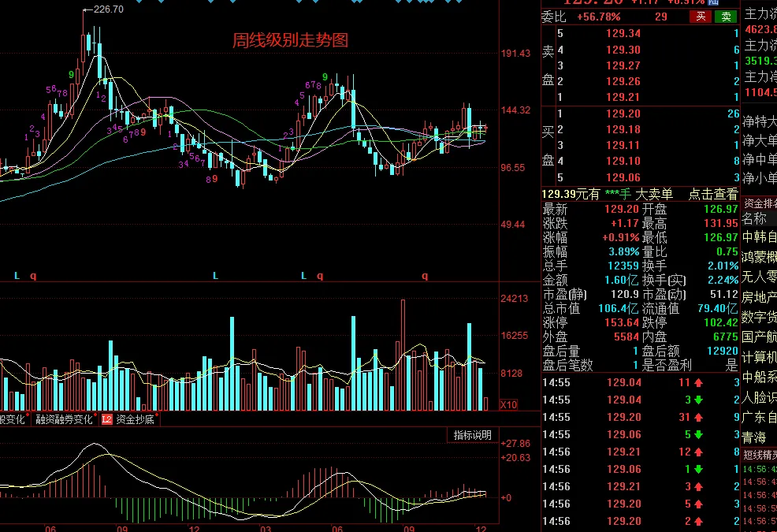
Task: Click the 名称 column header
Action: (x=754, y=218)
